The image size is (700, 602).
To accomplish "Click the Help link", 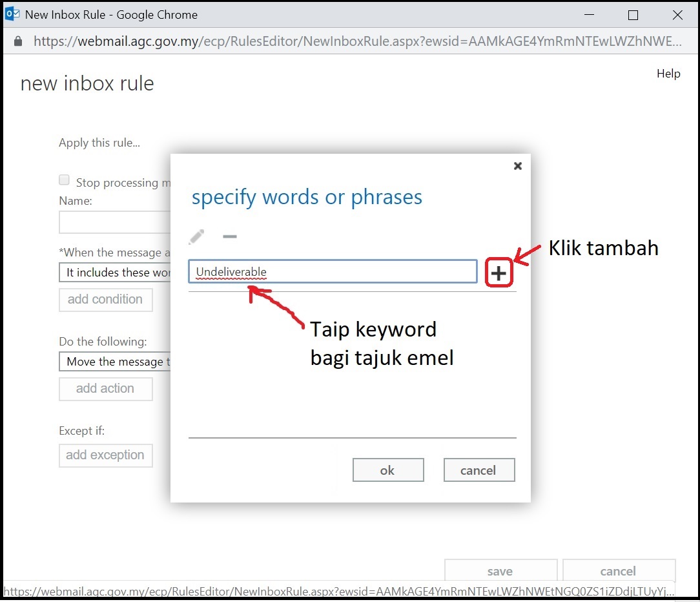I will coord(668,74).
